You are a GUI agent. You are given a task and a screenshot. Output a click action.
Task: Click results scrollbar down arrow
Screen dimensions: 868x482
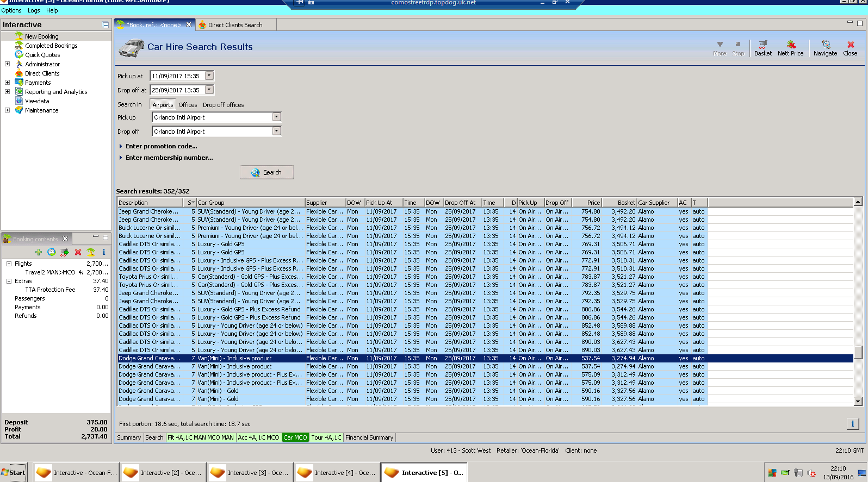pos(858,402)
